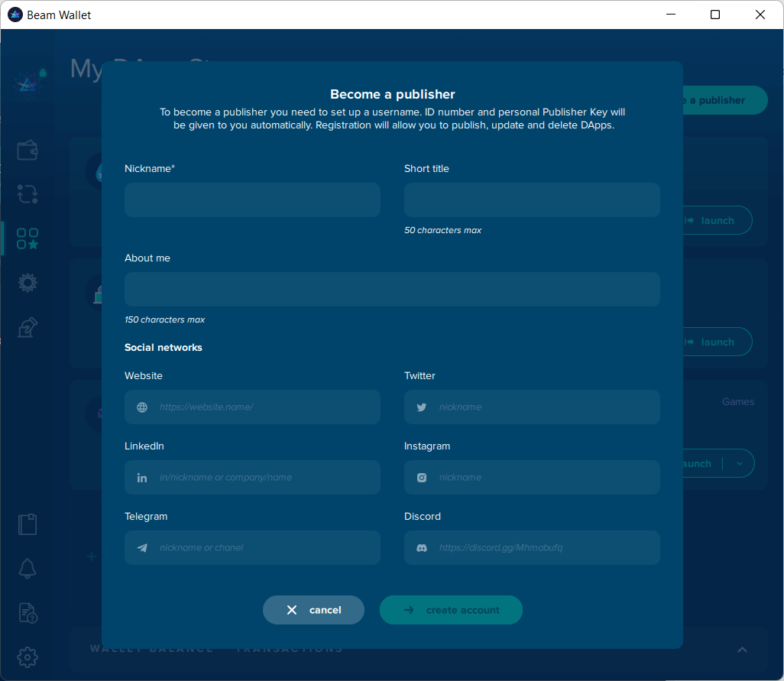This screenshot has height=681, width=784.
Task: Click the Discord icon in the Discord field
Action: pyautogui.click(x=421, y=548)
